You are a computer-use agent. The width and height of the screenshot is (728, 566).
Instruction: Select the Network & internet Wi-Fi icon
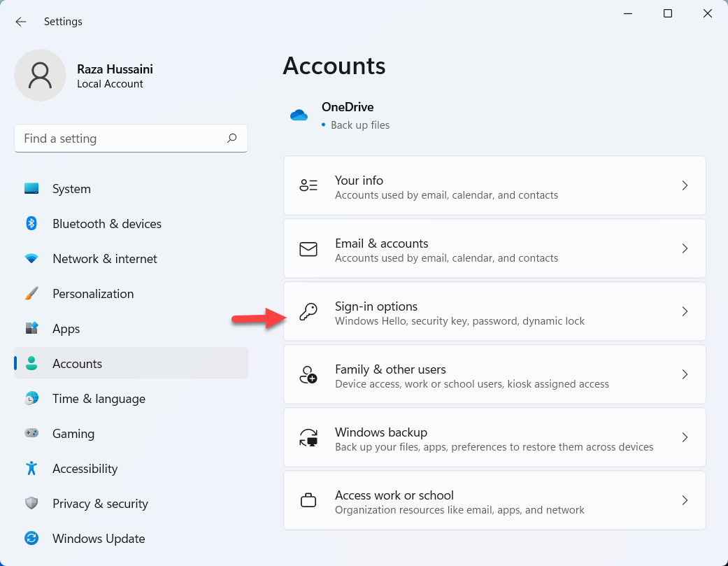click(31, 259)
